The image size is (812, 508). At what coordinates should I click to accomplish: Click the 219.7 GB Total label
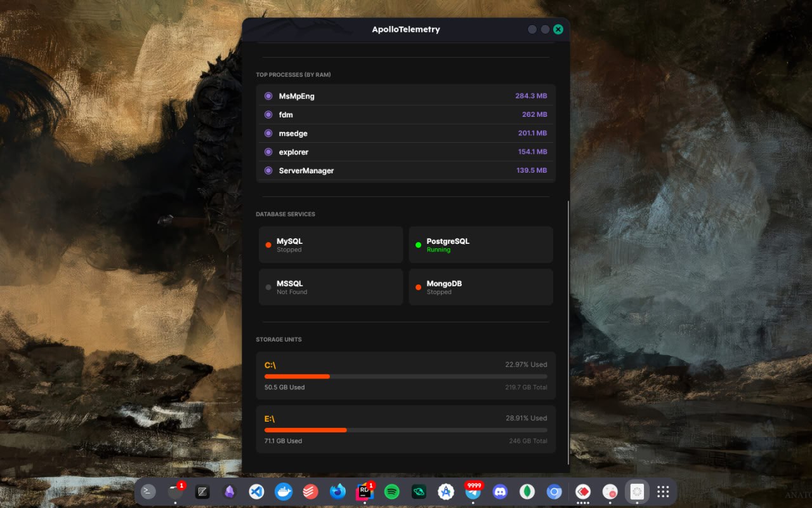click(527, 387)
